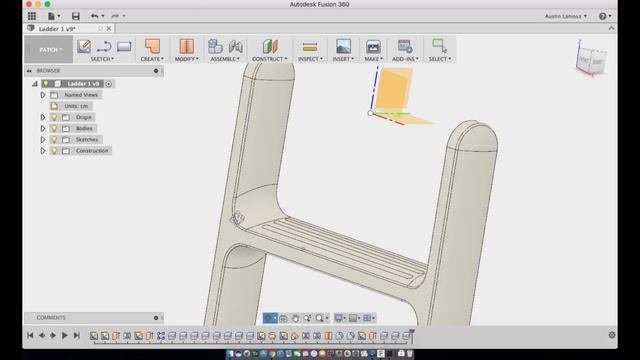Click the BROWSER panel options dot
Viewport: 640px width, 360px height.
click(156, 71)
